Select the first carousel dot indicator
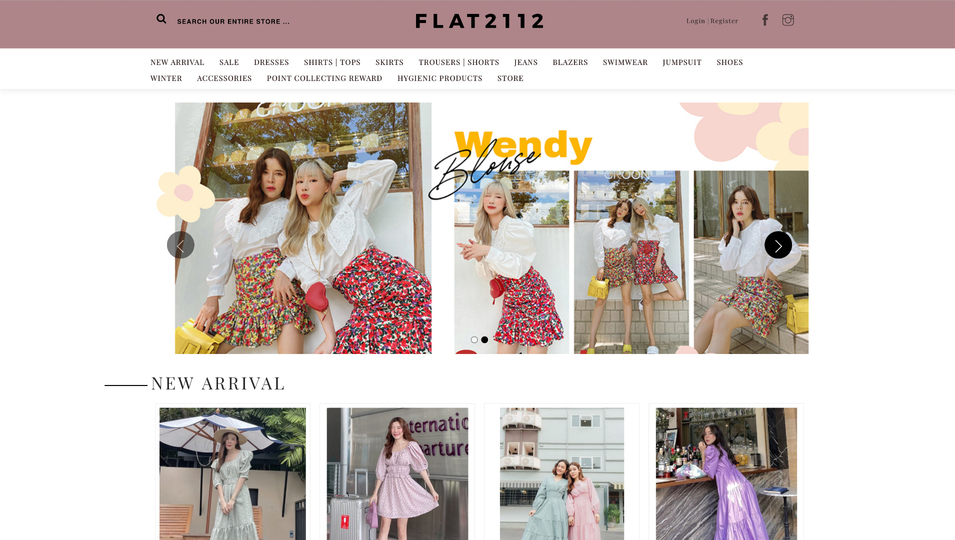955x540 pixels. (474, 340)
